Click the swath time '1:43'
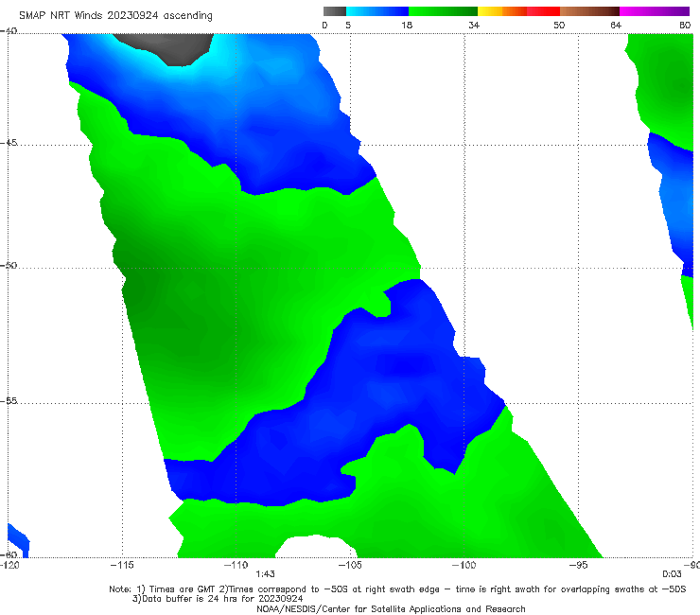Viewport: 700px width, 615px height. [x=265, y=574]
